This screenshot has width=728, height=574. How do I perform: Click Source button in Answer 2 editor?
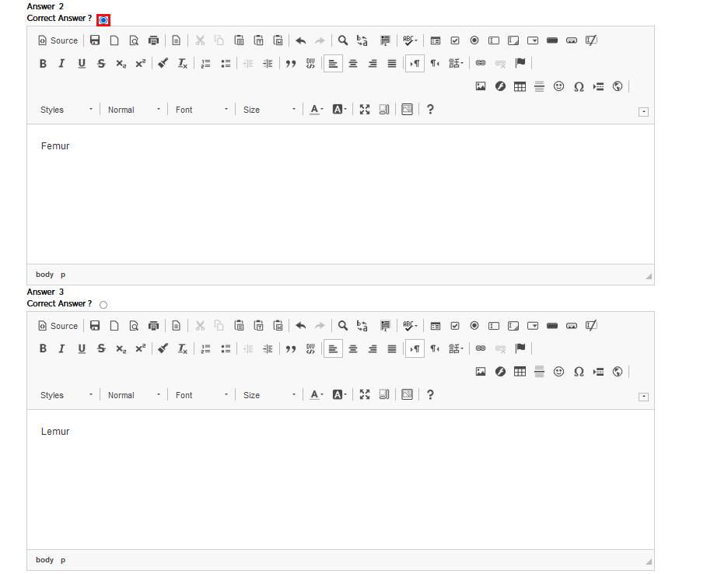[58, 40]
